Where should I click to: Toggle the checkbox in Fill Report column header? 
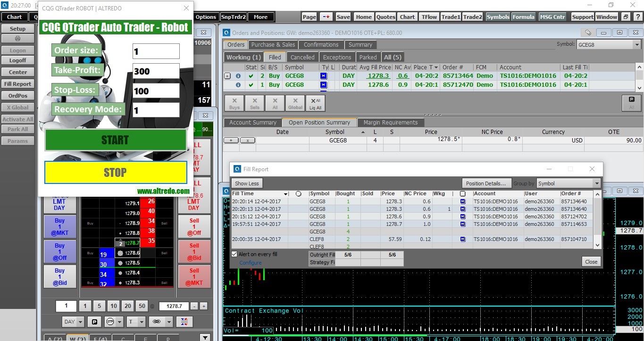point(462,194)
